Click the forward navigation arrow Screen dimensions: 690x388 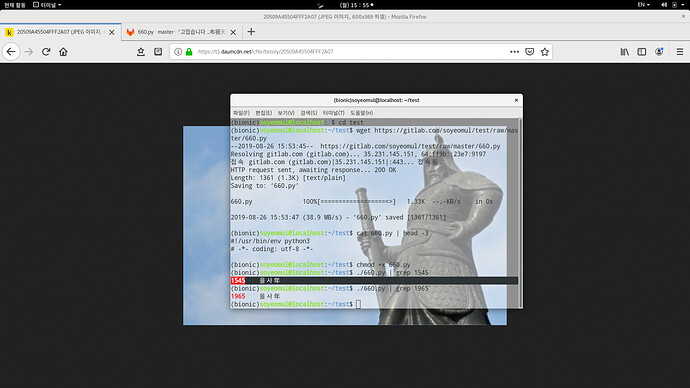[x=29, y=52]
